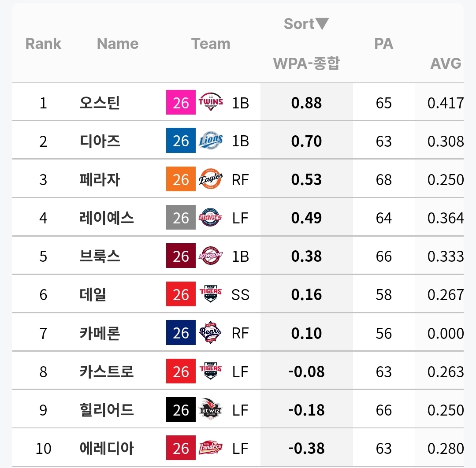Open player 힐리어드's profile link

(x=107, y=410)
